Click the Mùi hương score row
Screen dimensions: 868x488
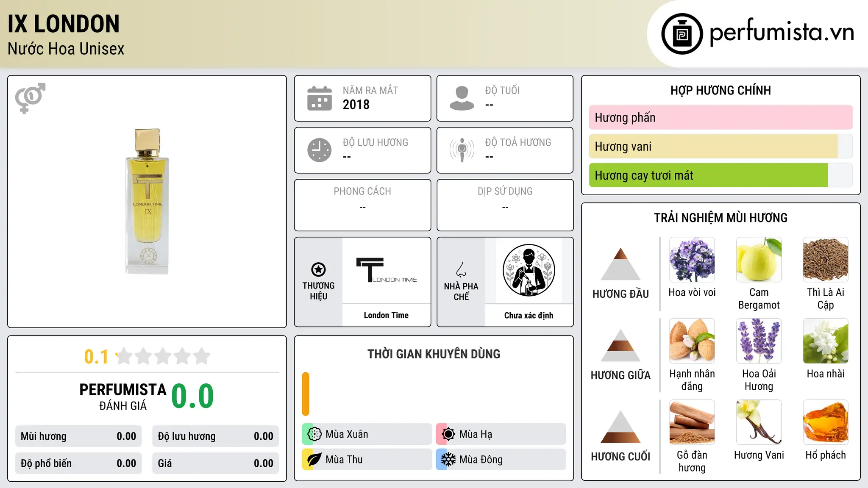(x=78, y=436)
